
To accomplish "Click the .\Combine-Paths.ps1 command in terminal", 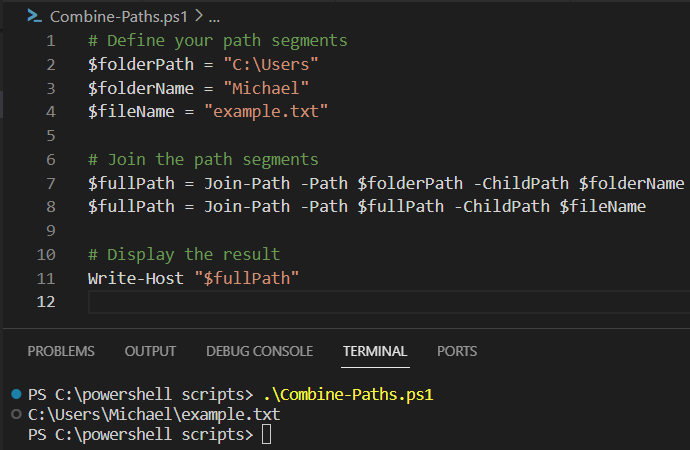I will coord(348,394).
